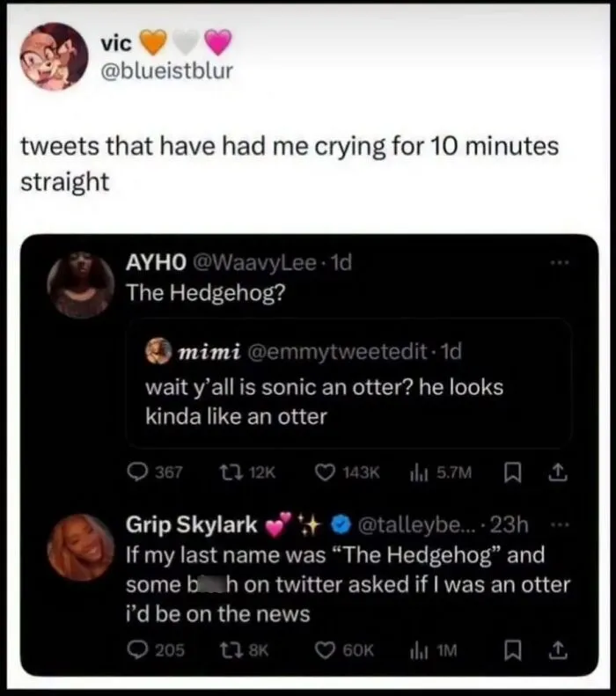Open more options on Grip Skylark's tweet

tap(560, 525)
